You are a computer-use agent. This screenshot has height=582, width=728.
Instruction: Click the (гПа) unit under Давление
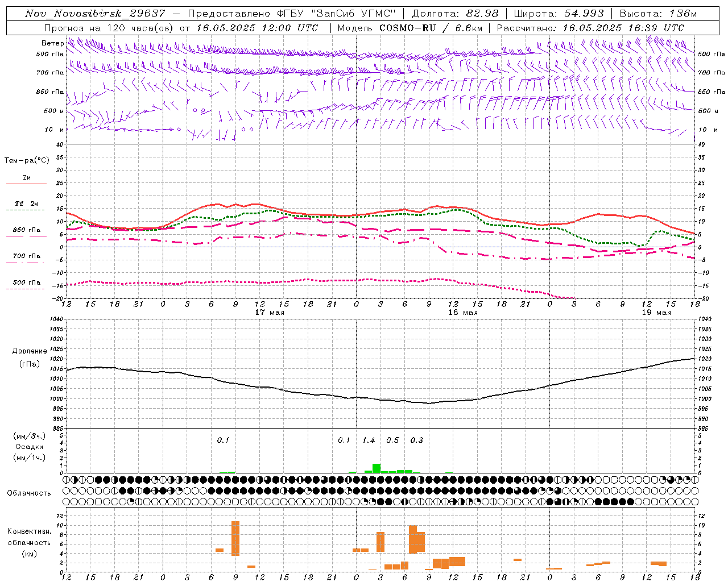[29, 364]
